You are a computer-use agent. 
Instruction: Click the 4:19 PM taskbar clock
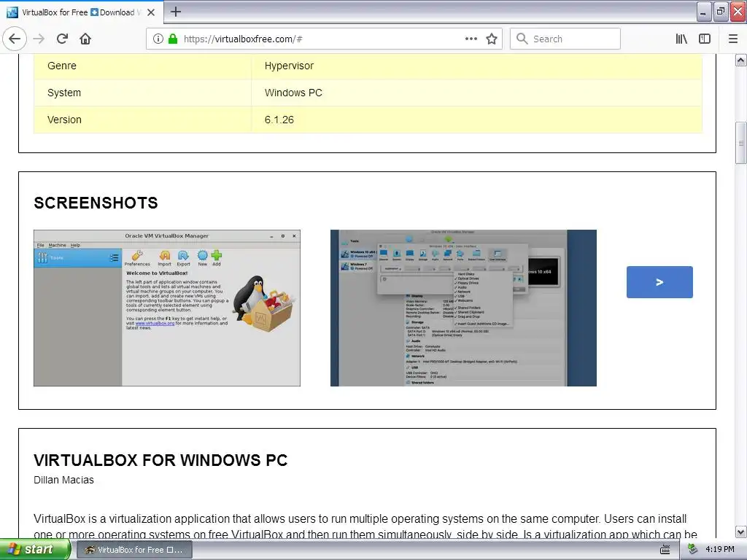[720, 549]
